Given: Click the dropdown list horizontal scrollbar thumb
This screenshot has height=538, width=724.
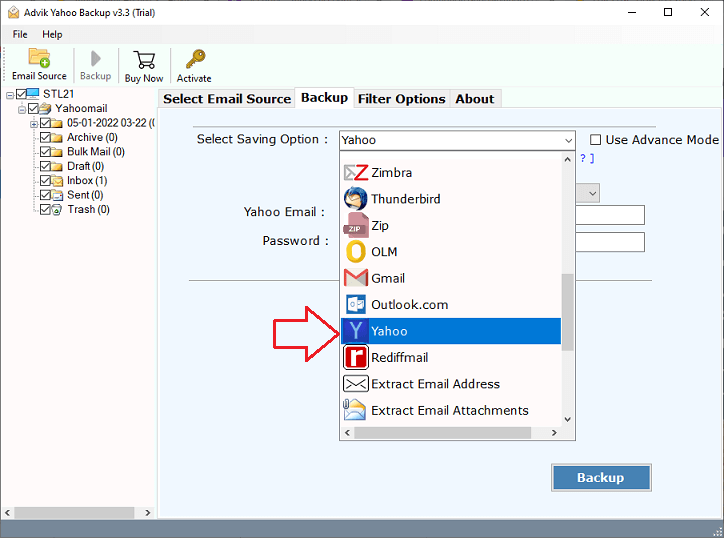Looking at the screenshot, I should pos(442,433).
